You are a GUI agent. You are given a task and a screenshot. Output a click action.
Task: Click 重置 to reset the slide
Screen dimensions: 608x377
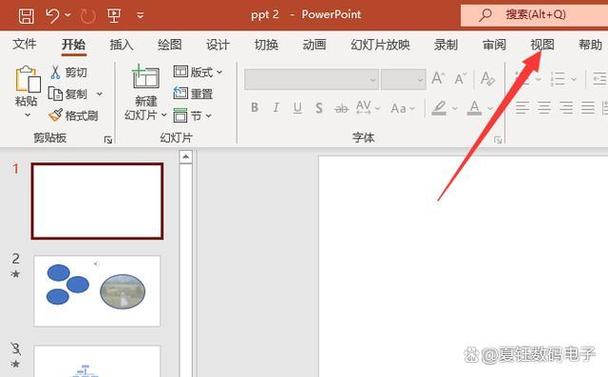[x=193, y=93]
